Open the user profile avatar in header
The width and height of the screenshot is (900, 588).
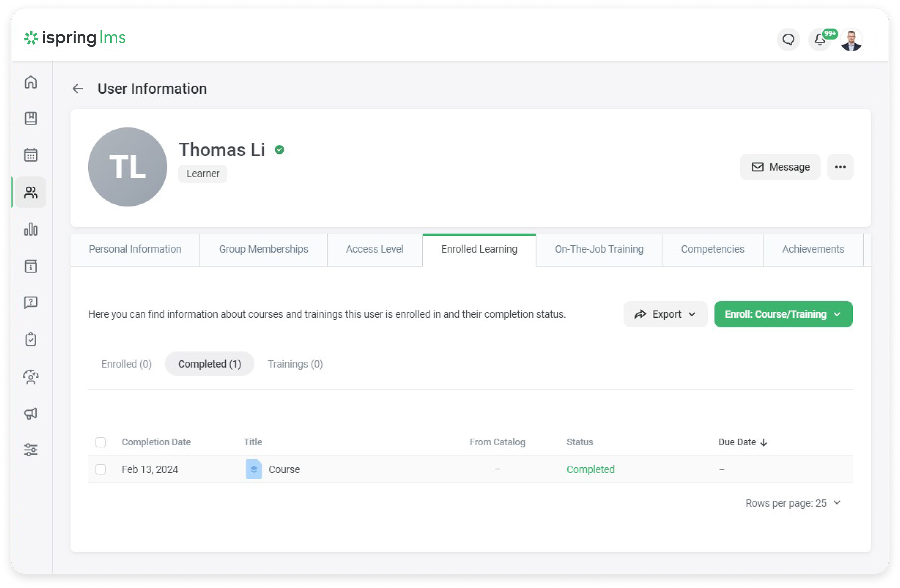(x=851, y=40)
